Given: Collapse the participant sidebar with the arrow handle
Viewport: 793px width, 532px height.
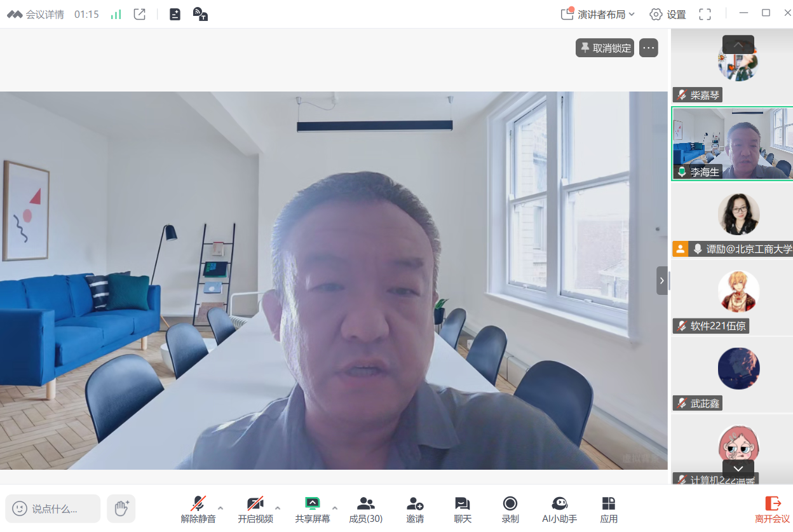Looking at the screenshot, I should tap(662, 280).
